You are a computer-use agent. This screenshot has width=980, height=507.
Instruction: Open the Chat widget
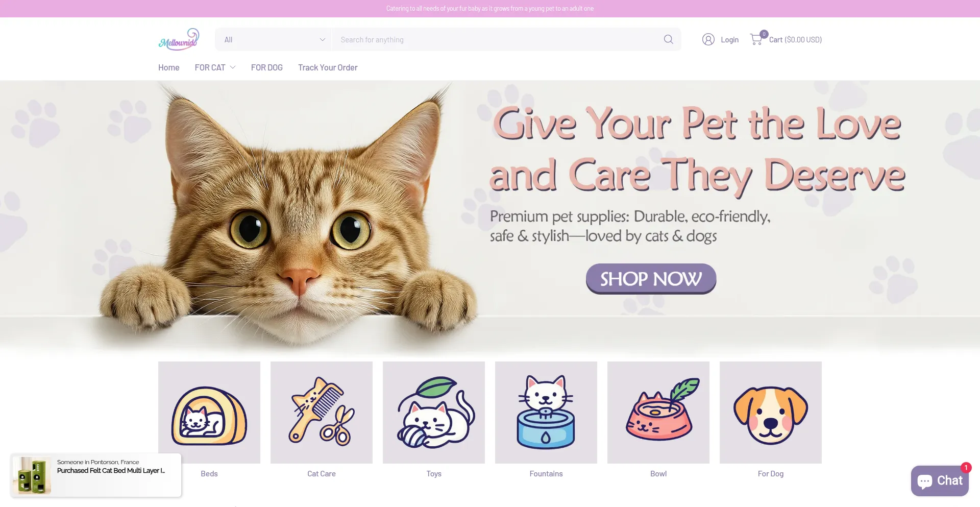[x=940, y=480]
